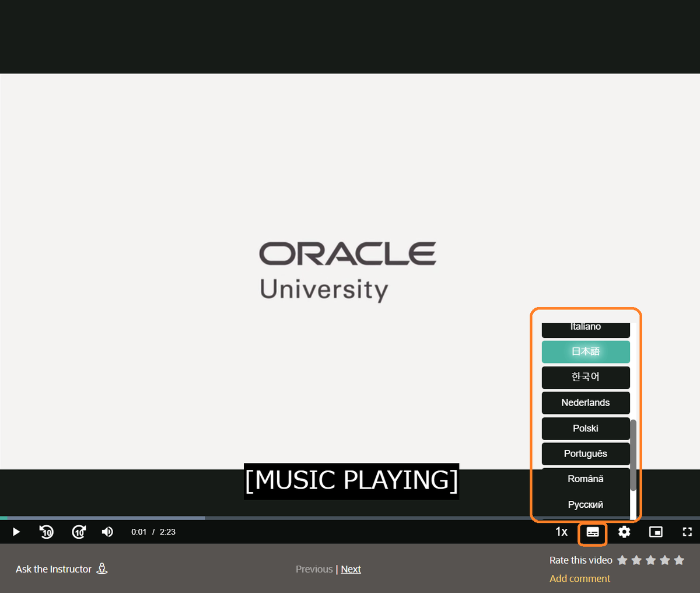Mute the video volume
The height and width of the screenshot is (593, 700).
tap(107, 532)
